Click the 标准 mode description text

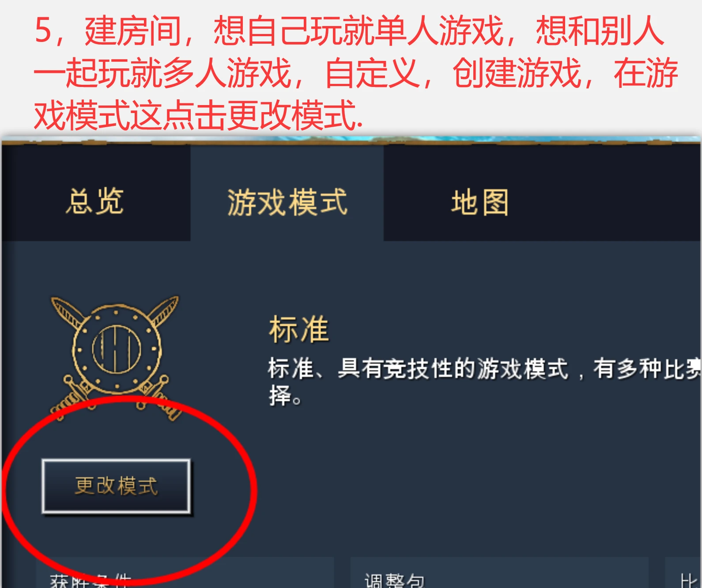pyautogui.click(x=484, y=382)
